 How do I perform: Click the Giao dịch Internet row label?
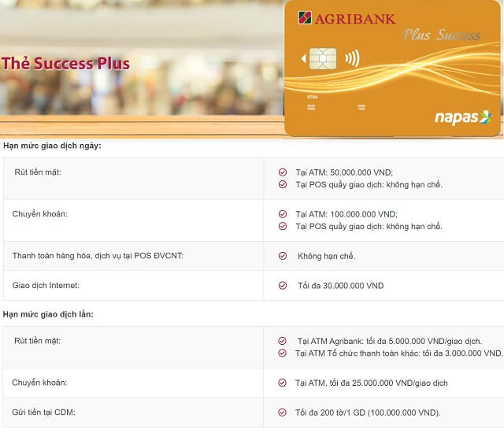coord(46,285)
